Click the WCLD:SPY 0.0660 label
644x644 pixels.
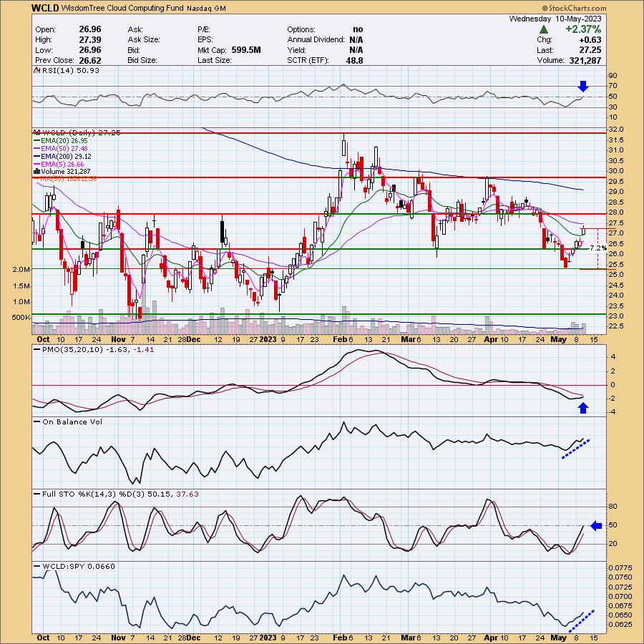tap(79, 567)
